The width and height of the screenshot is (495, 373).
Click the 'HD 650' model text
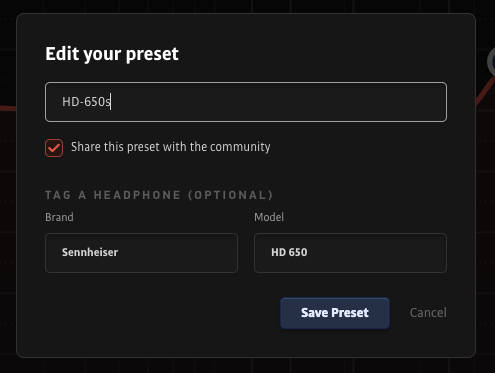289,252
